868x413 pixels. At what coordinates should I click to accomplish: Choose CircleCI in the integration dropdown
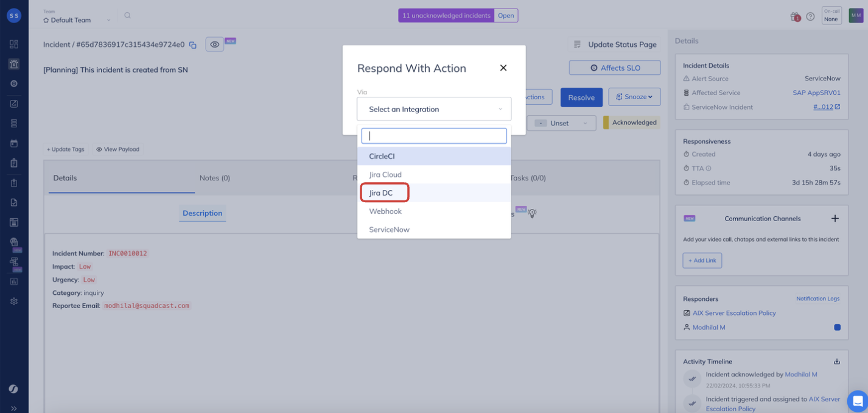click(x=382, y=157)
